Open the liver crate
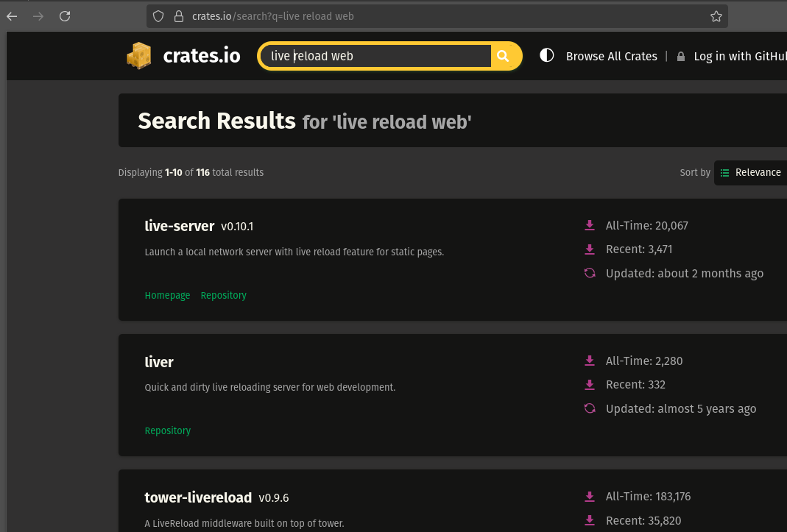 pos(158,362)
